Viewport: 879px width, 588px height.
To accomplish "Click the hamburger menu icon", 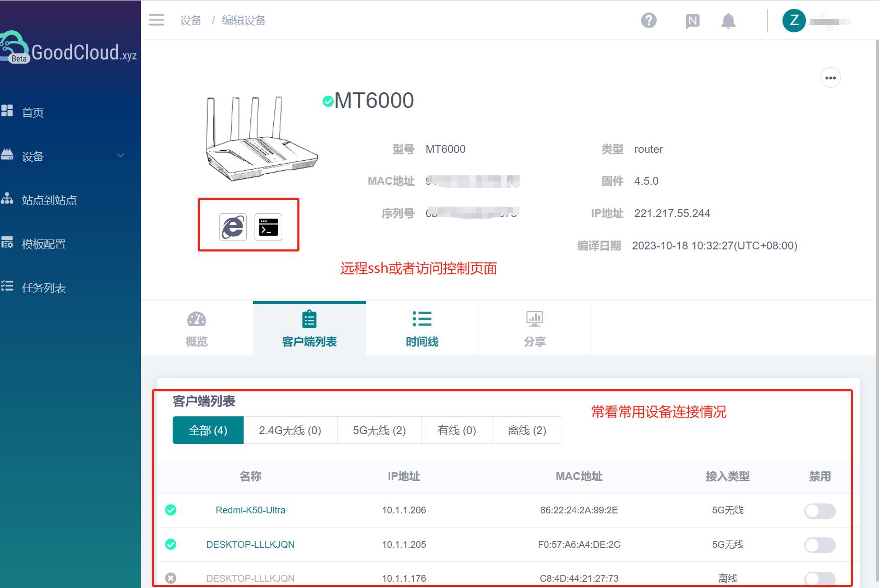I will [156, 19].
